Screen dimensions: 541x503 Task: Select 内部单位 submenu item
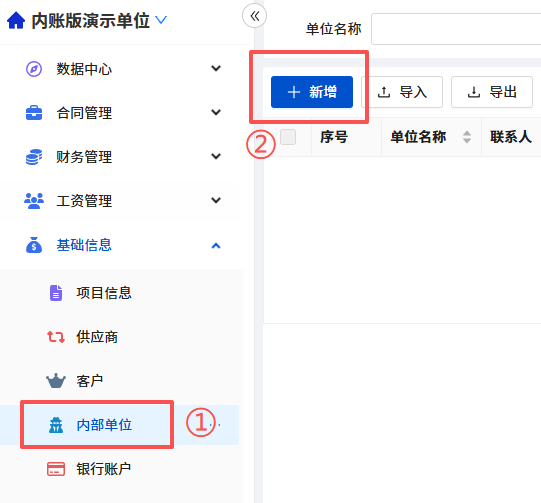[x=119, y=425]
